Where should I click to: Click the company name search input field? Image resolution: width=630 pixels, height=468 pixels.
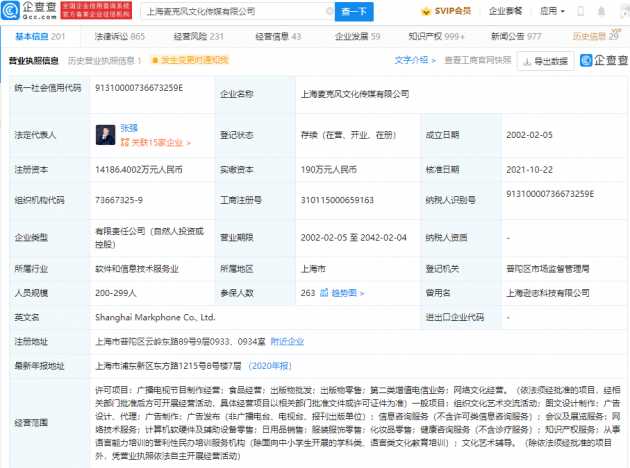pyautogui.click(x=240, y=11)
